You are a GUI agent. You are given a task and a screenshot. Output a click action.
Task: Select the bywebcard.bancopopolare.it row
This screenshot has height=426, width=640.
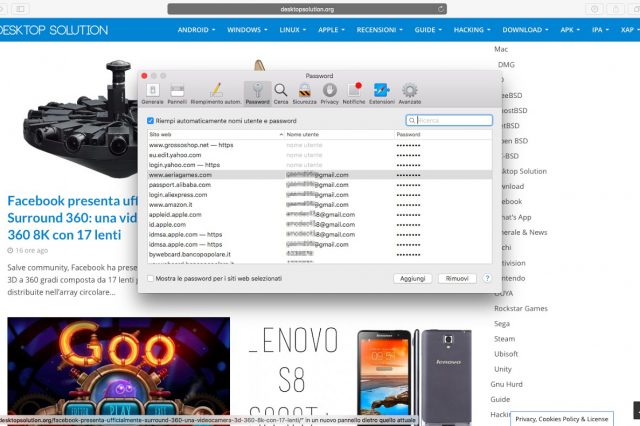pos(320,254)
